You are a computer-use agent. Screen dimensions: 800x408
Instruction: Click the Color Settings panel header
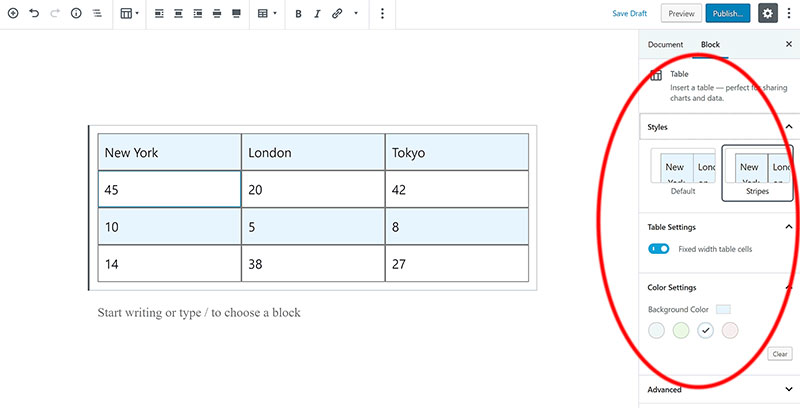click(x=720, y=288)
